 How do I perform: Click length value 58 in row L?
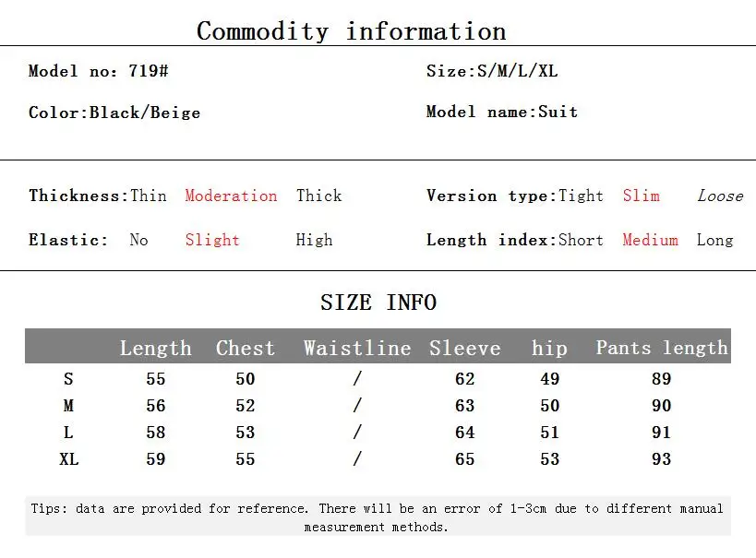[x=156, y=433]
